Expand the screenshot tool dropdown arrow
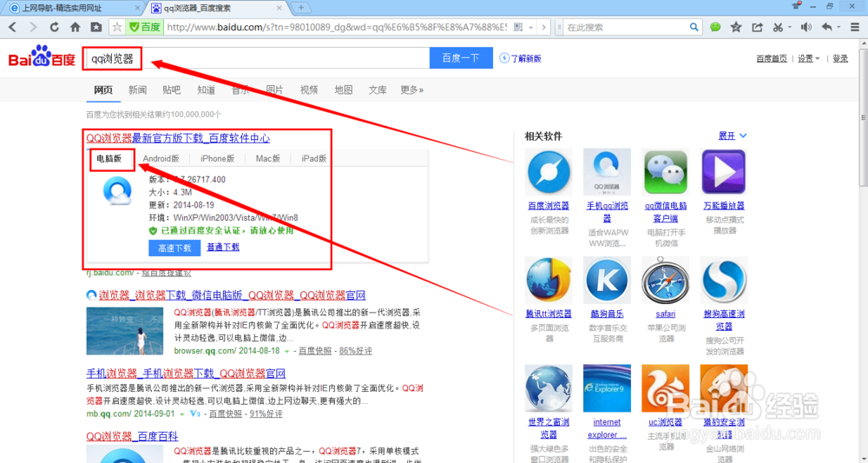This screenshot has width=868, height=463. coord(790,27)
